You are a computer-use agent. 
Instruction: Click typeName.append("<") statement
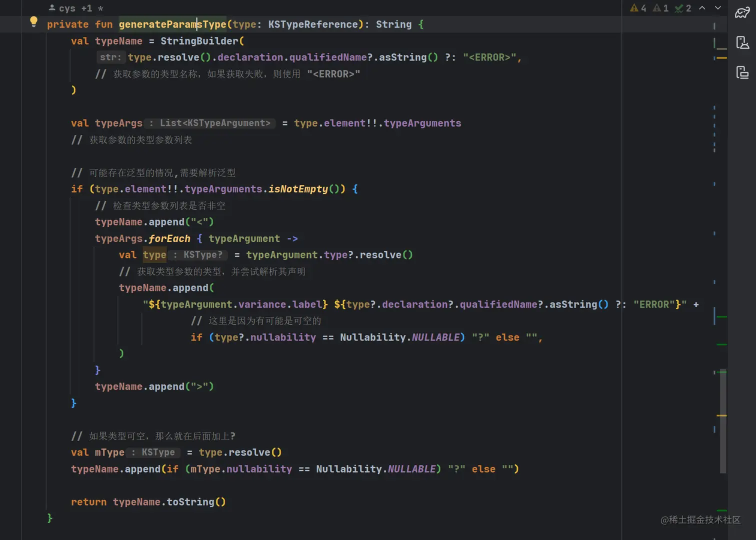coord(154,222)
